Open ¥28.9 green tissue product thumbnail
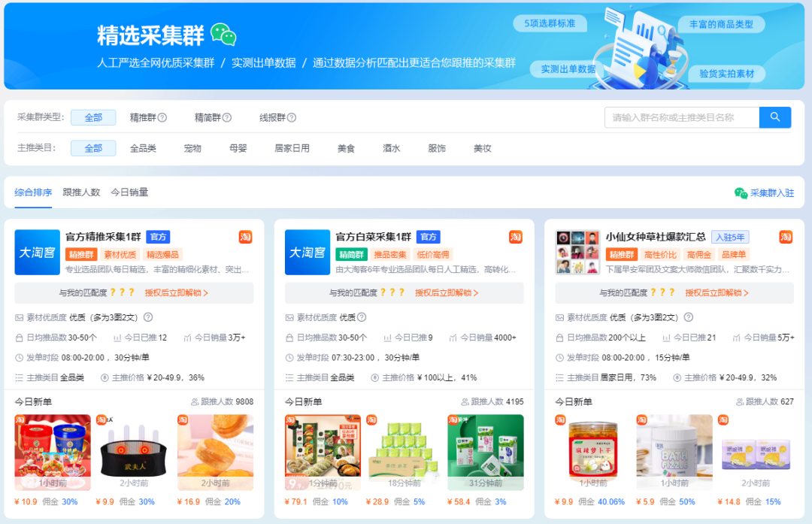This screenshot has width=812, height=524. point(404,452)
